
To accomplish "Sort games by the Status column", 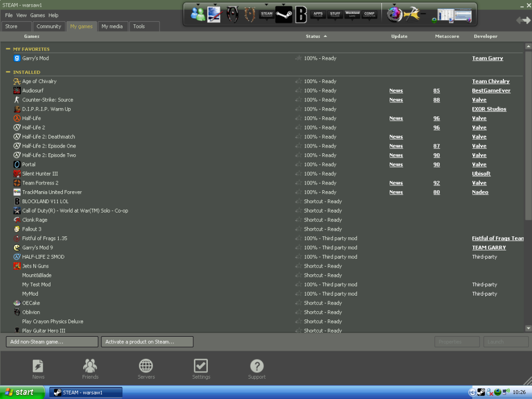I will click(x=313, y=36).
